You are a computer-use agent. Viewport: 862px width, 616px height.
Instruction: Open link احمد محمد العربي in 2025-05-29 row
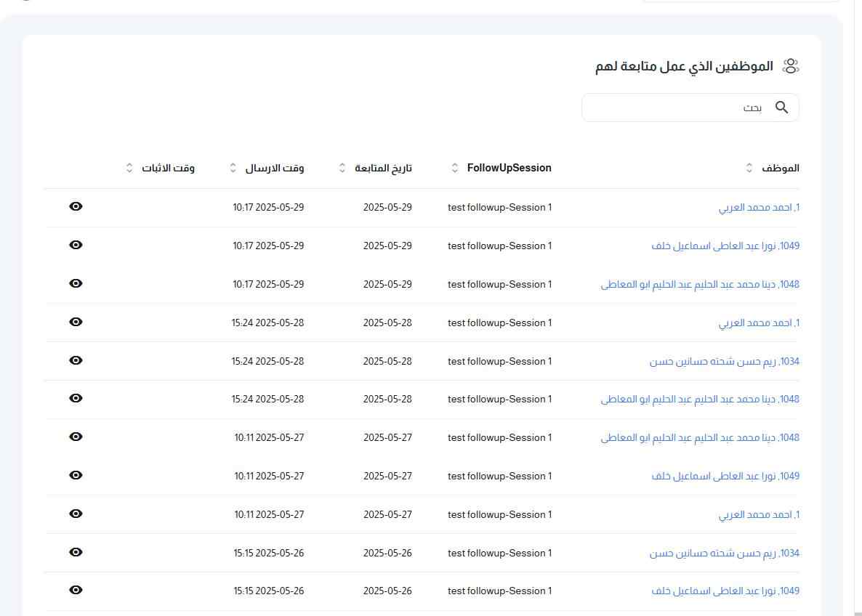coord(759,208)
